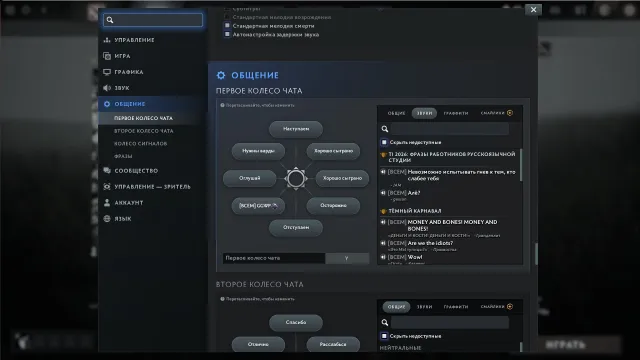Select the 'Нужны варды' wheel slot
Screen dimensions: 640x360
258,151
